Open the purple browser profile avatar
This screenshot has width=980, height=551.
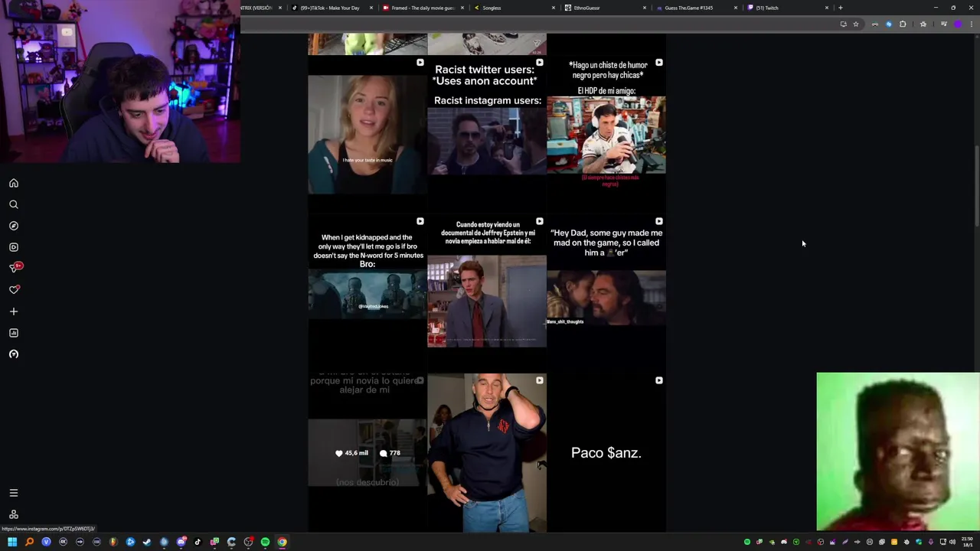pos(957,24)
